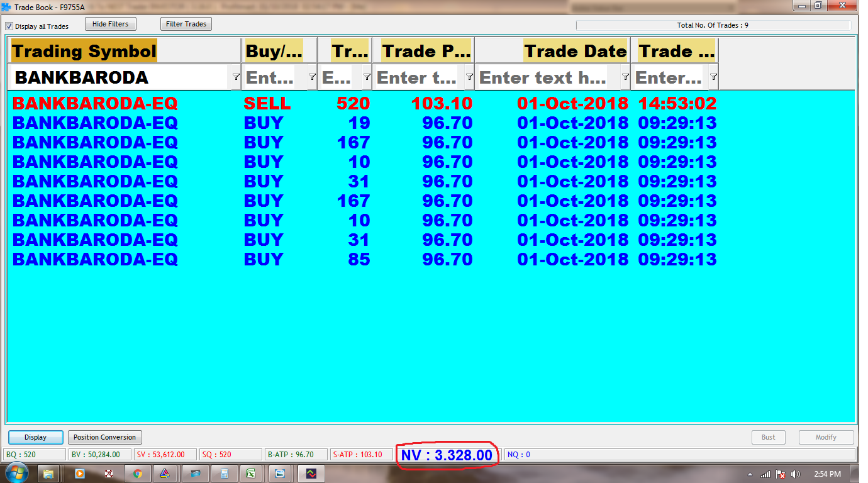Click the BQ : 520 status field
This screenshot has height=483, width=868.
tap(35, 454)
